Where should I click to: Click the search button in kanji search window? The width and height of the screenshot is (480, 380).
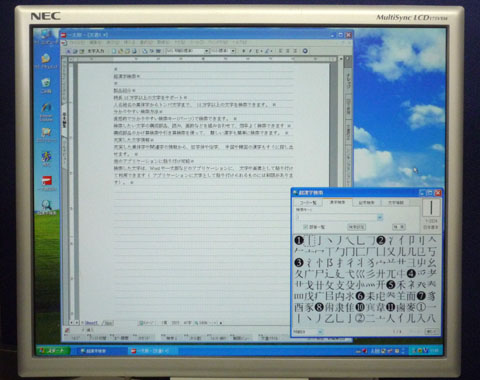pos(398,227)
